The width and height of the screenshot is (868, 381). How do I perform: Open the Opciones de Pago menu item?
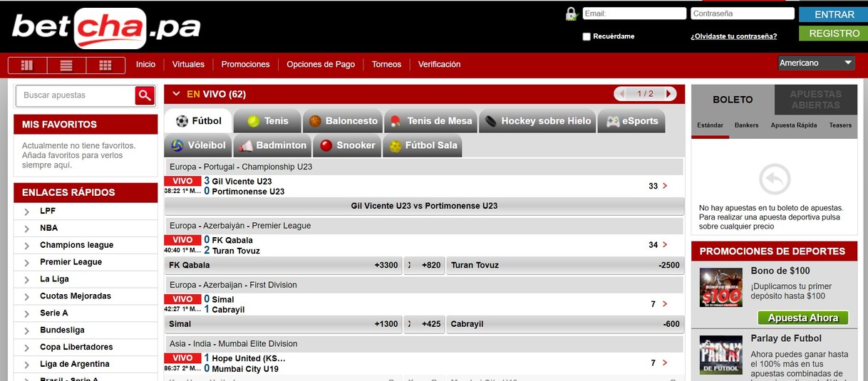coord(321,64)
